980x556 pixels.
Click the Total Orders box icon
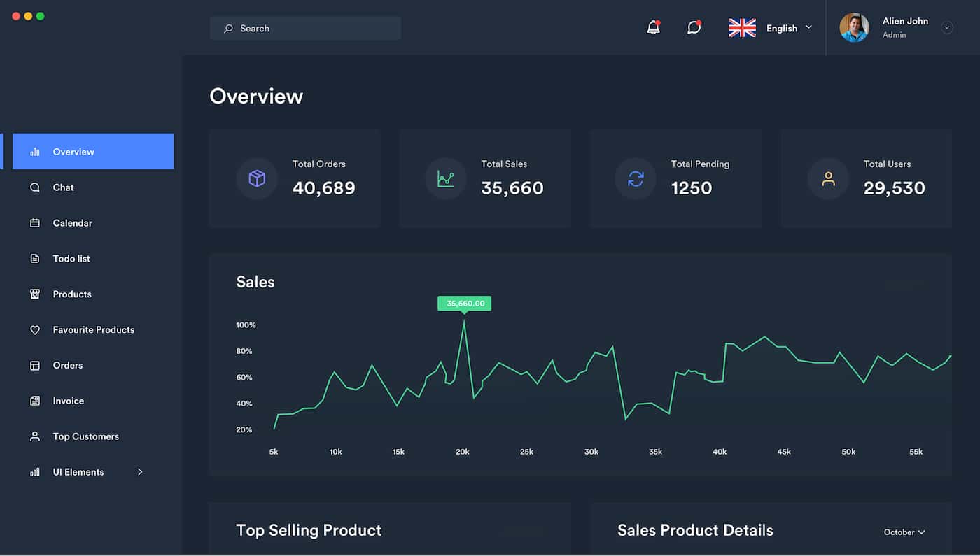click(257, 178)
